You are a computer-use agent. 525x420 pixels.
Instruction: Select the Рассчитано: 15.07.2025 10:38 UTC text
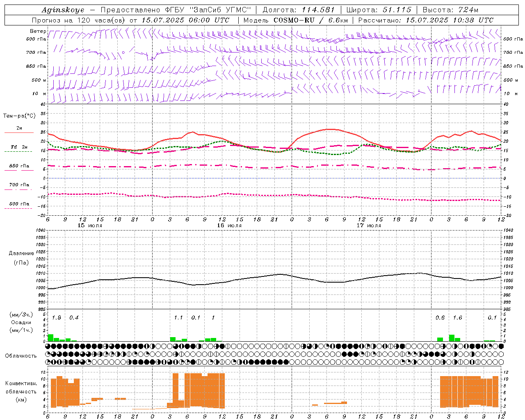[x=426, y=20]
